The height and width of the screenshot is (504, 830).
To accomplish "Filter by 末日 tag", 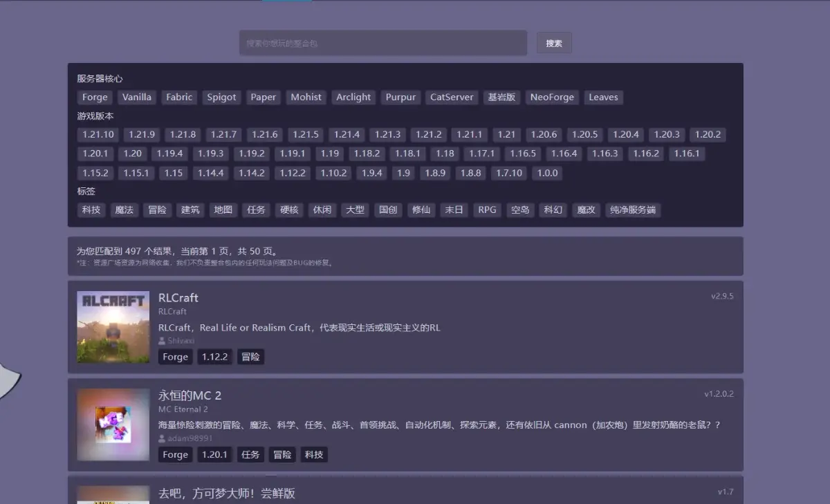I will pos(454,209).
